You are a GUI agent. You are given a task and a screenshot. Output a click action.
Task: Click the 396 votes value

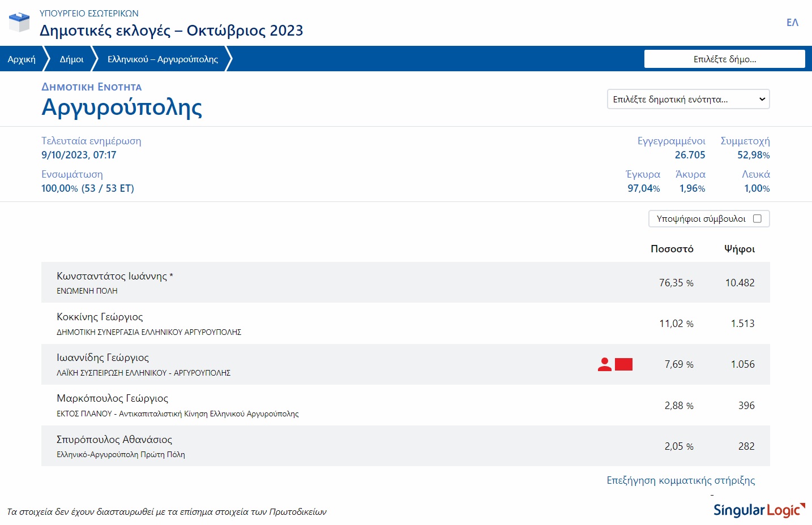[746, 406]
